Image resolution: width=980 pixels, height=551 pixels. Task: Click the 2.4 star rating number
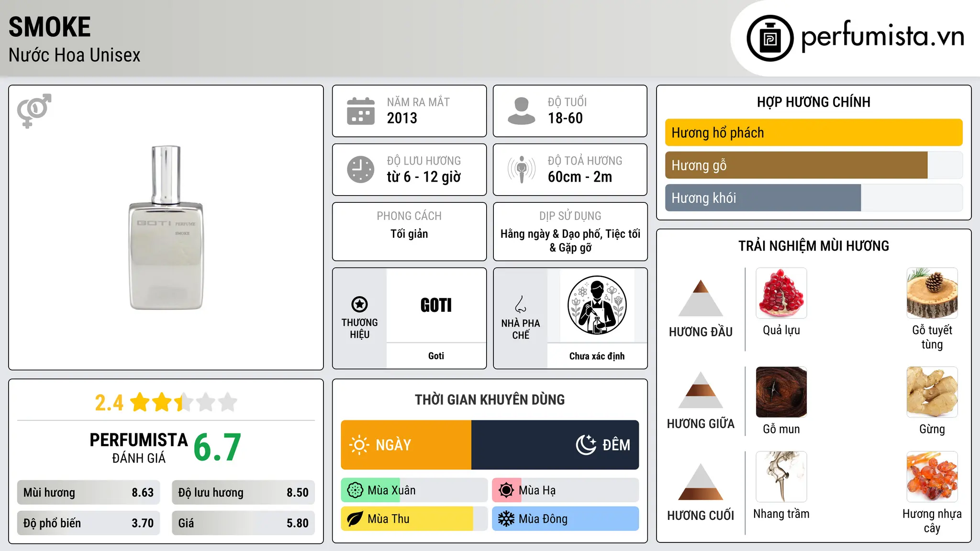click(109, 403)
